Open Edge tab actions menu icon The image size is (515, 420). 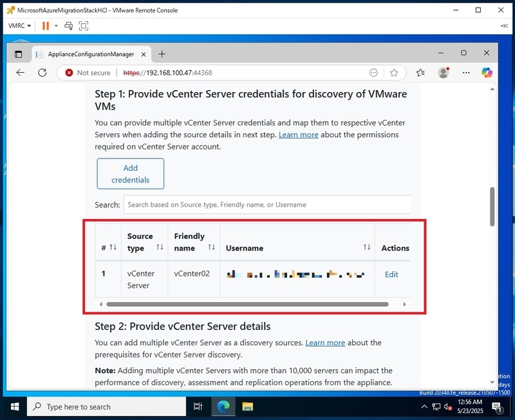[x=19, y=54]
